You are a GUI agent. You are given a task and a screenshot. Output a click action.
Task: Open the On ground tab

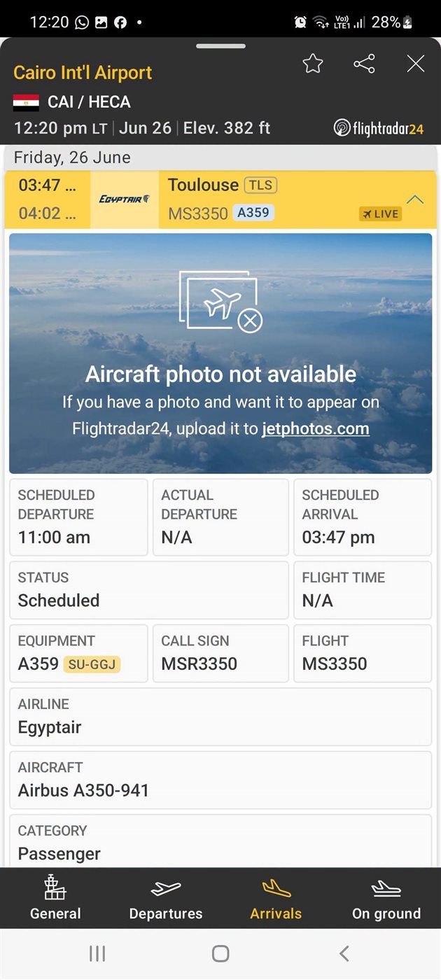tap(386, 898)
